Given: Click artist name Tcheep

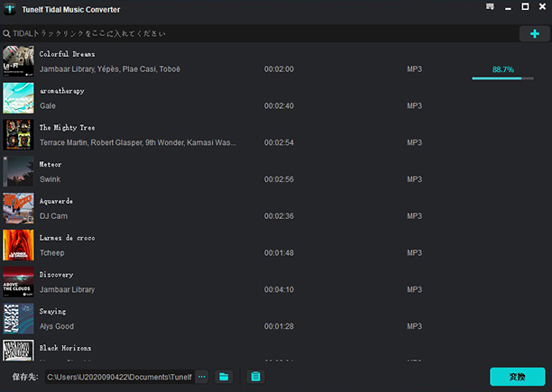Looking at the screenshot, I should (x=51, y=253).
